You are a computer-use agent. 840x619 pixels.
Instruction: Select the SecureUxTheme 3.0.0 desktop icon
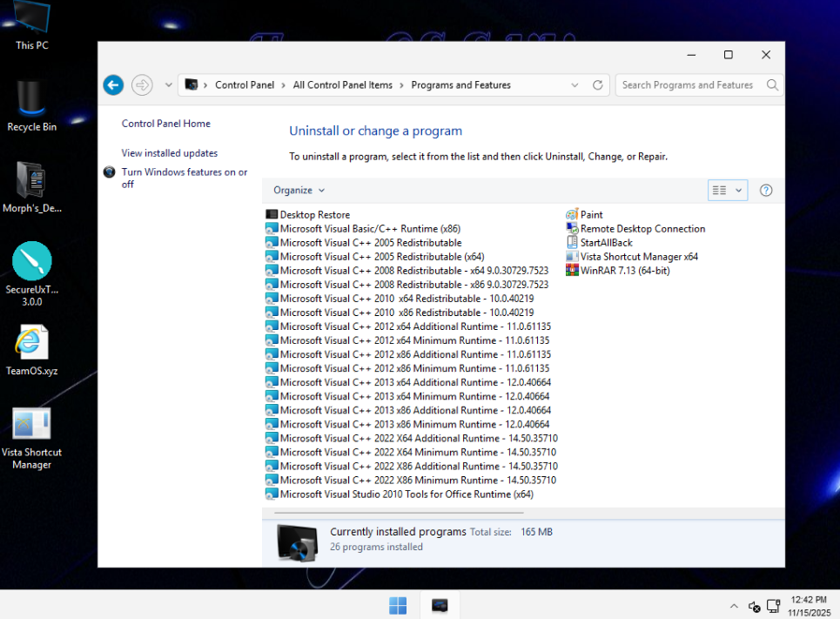point(31,274)
